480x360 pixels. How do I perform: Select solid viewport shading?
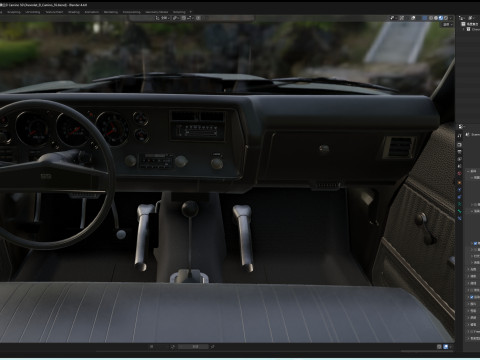click(436, 18)
